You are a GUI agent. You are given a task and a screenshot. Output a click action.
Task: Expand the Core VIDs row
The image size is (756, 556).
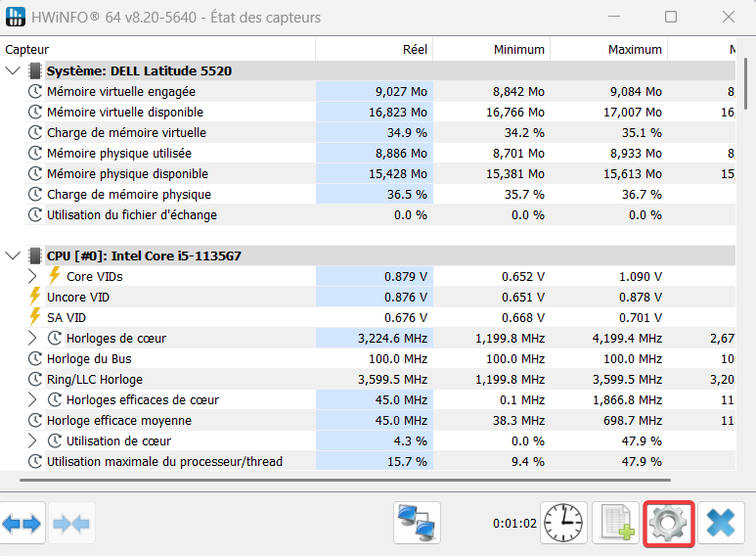[x=32, y=276]
